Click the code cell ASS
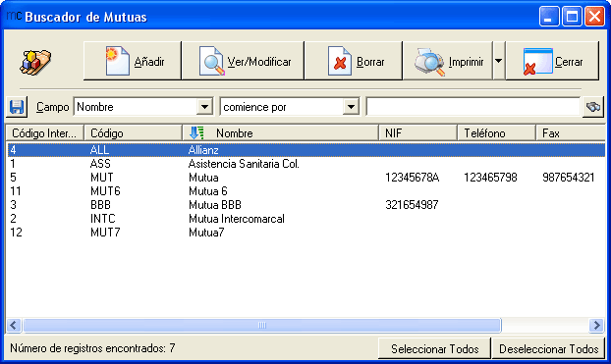 [x=100, y=164]
